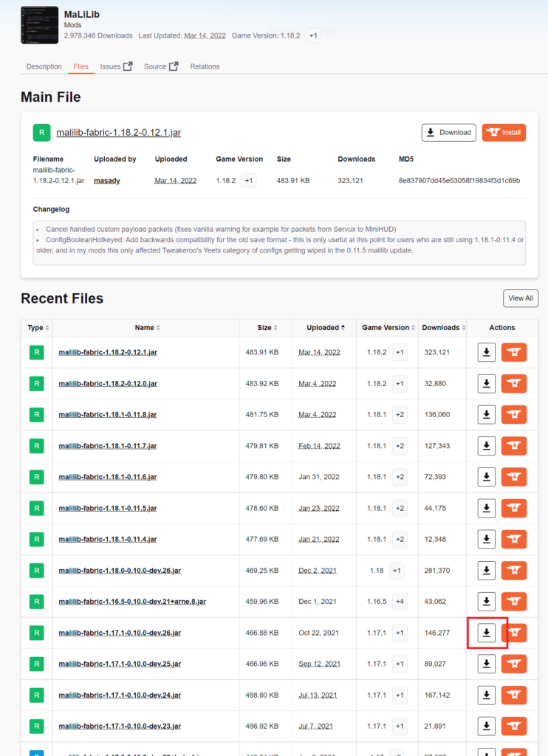The width and height of the screenshot is (548, 756).
Task: Expand +1 game versions next to header version
Action: click(x=313, y=35)
